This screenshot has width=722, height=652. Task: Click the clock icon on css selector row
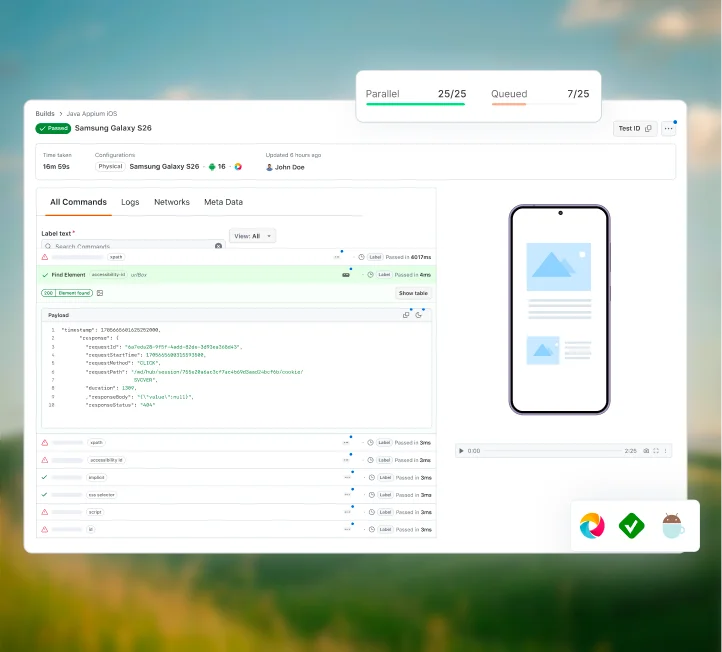click(372, 495)
